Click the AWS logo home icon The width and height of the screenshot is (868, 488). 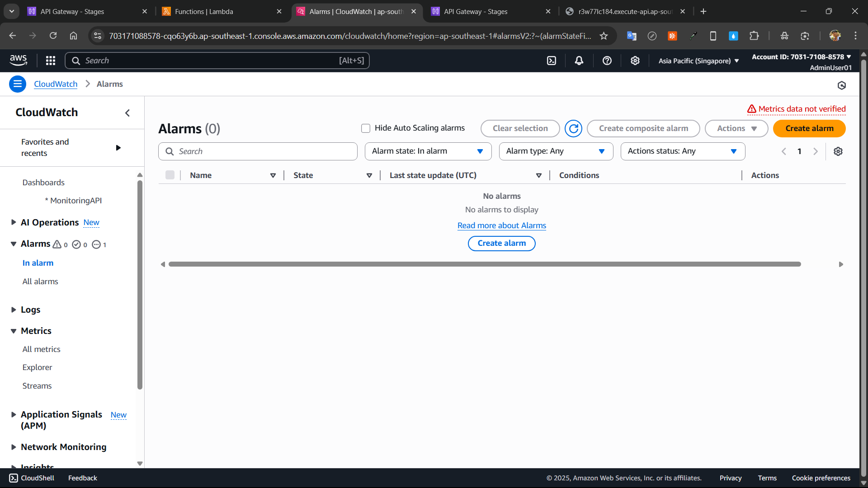[18, 60]
